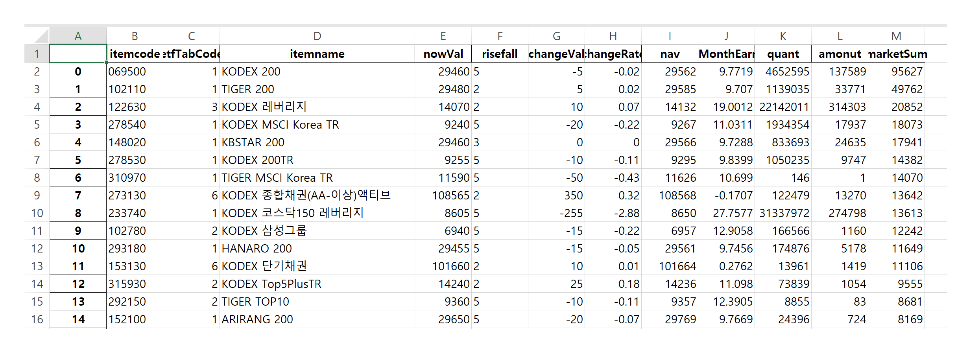980x354 pixels.
Task: Select the cell 'ARIRANG 200'
Action: coord(317,319)
